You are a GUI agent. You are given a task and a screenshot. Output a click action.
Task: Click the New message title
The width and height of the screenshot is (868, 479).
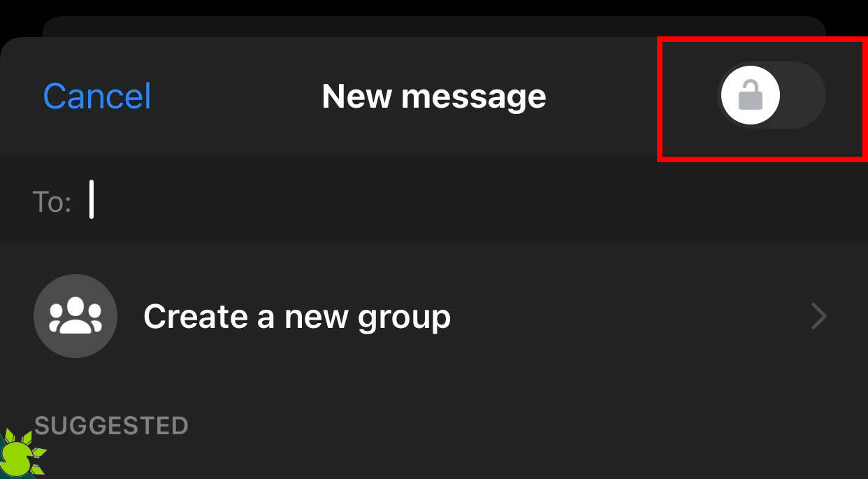[434, 96]
